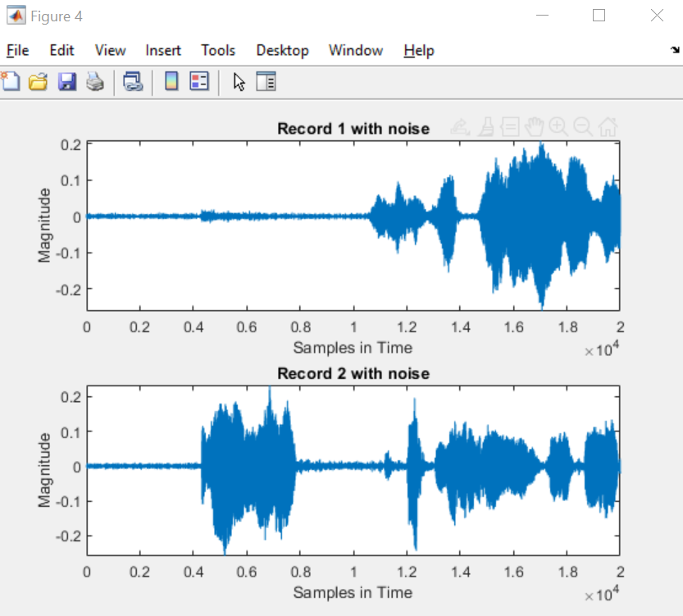
Task: Activate the zoom out tool
Action: click(582, 127)
